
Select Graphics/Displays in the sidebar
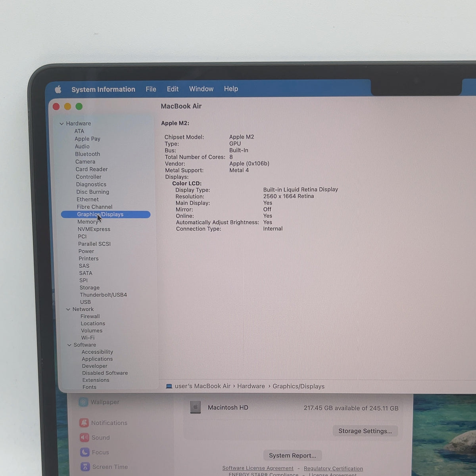pos(106,215)
